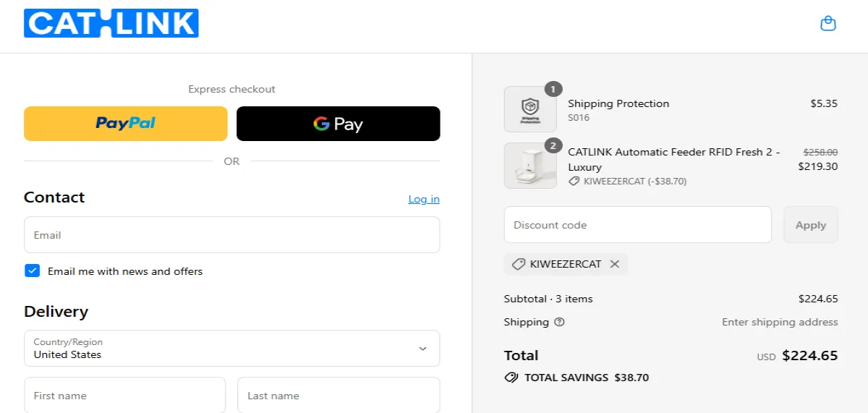The width and height of the screenshot is (868, 413).
Task: Click the Shipping Protection product thumbnail
Action: (x=530, y=109)
